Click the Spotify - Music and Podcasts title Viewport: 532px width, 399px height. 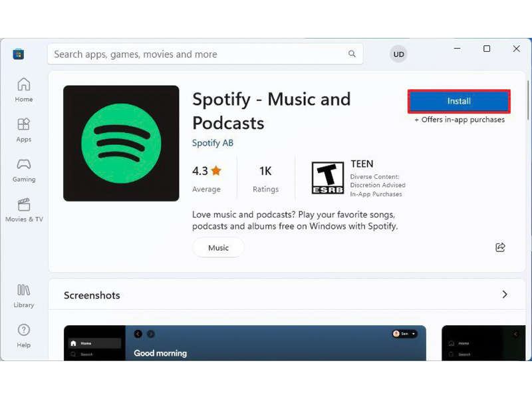(271, 111)
